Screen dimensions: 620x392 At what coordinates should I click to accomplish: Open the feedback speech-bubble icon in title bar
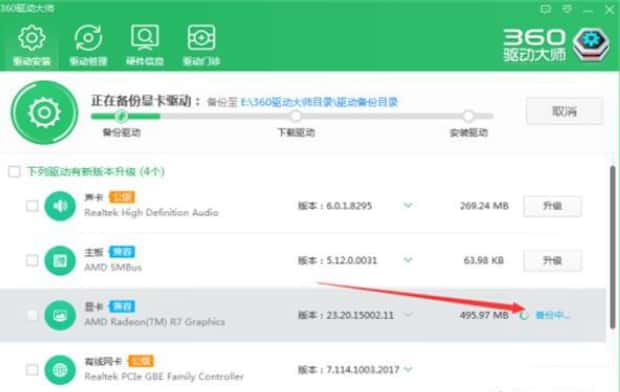[x=546, y=9]
